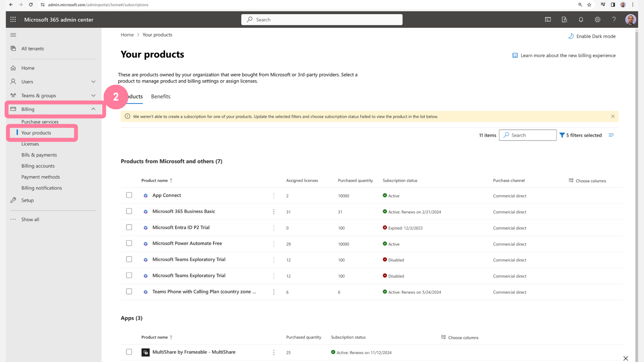Open the help question mark icon
Viewport: 644px width, 362px height.
tap(614, 19)
